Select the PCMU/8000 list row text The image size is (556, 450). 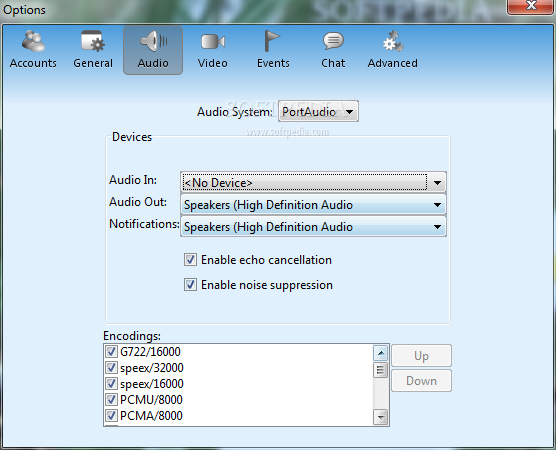coord(151,400)
